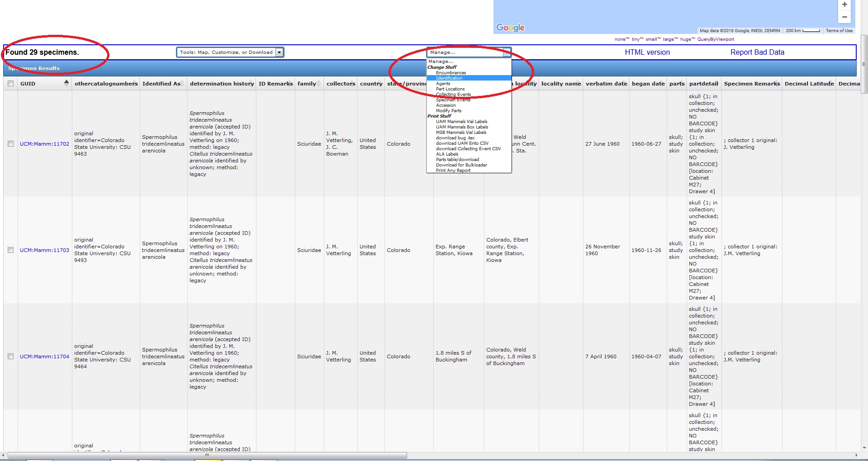
Task: Select Encumbrances from the Manage menu
Action: click(451, 73)
